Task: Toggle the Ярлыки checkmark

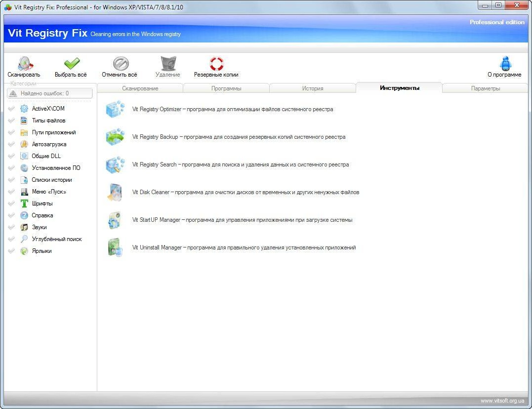Action: (x=11, y=251)
